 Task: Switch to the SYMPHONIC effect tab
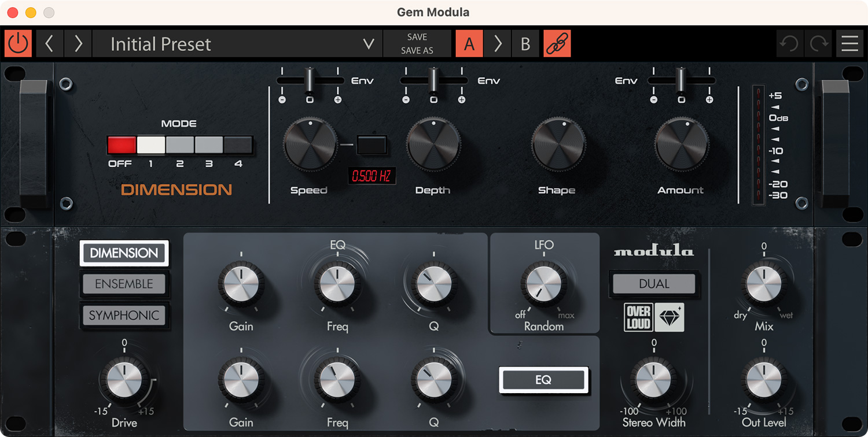[x=124, y=316]
